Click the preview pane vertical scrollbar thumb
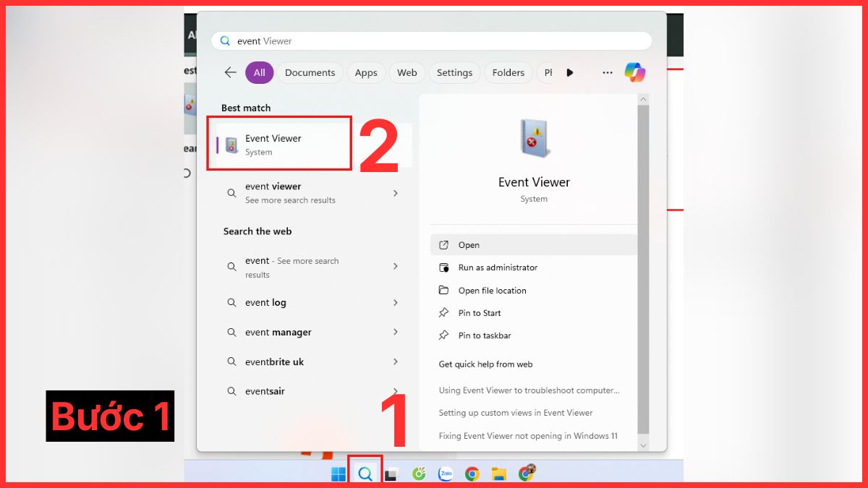 [x=643, y=269]
